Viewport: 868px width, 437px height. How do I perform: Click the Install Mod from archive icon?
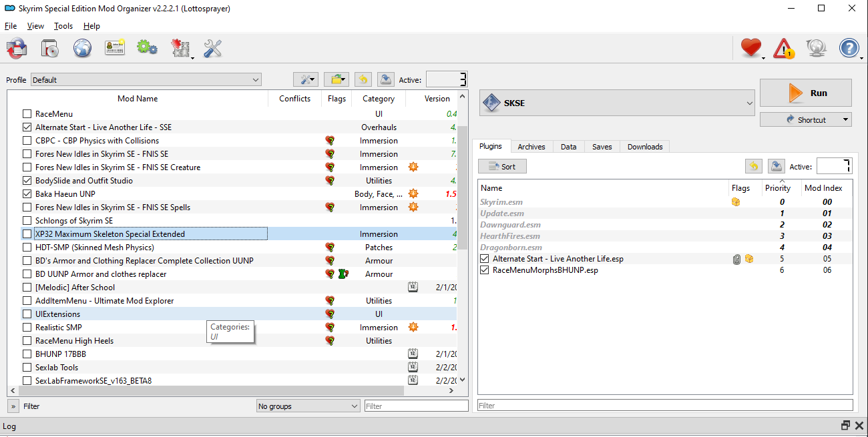tap(50, 48)
